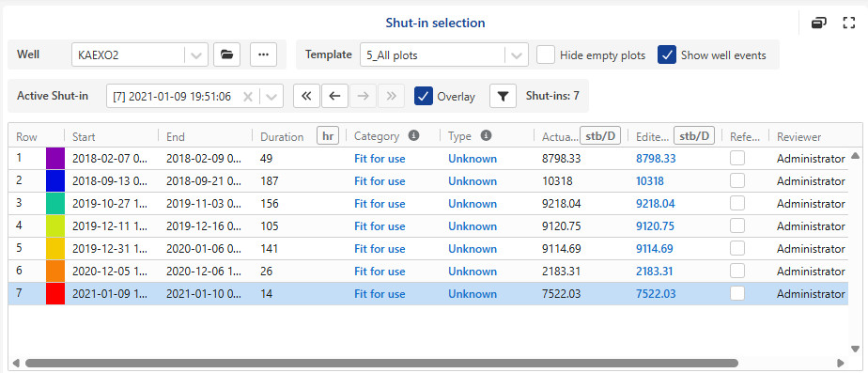The height and width of the screenshot is (373, 868).
Task: Uncheck Show well events checkbox
Action: coord(667,54)
